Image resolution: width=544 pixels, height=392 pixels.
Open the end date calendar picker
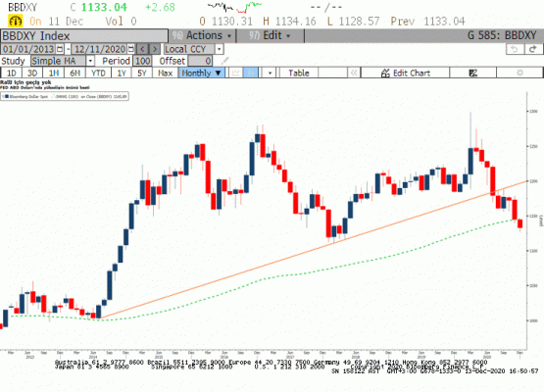(x=131, y=49)
